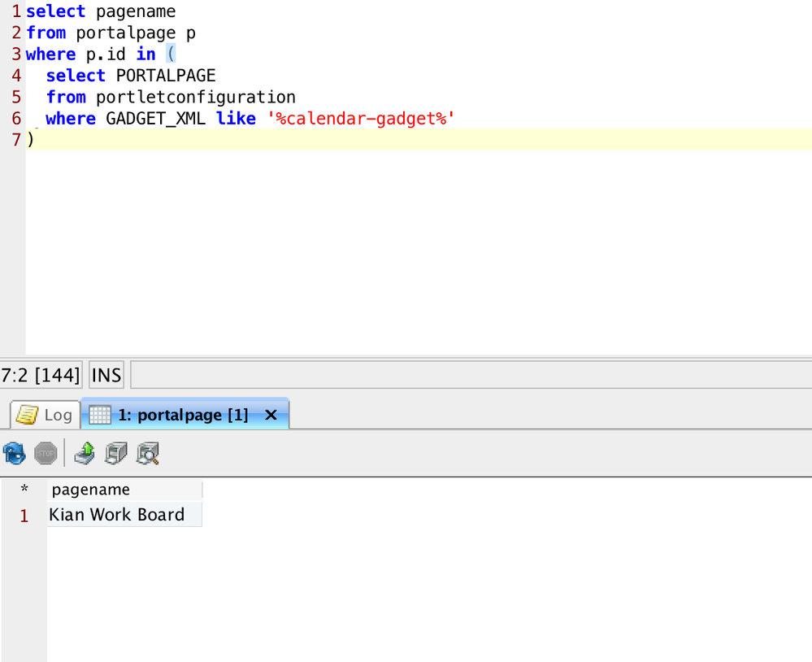Click line number 5 in editor gutter
812x662 pixels.
pyautogui.click(x=16, y=98)
